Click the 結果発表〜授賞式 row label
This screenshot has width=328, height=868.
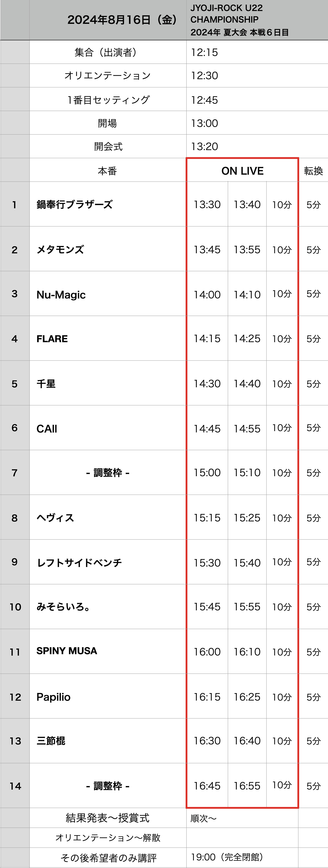point(107,818)
